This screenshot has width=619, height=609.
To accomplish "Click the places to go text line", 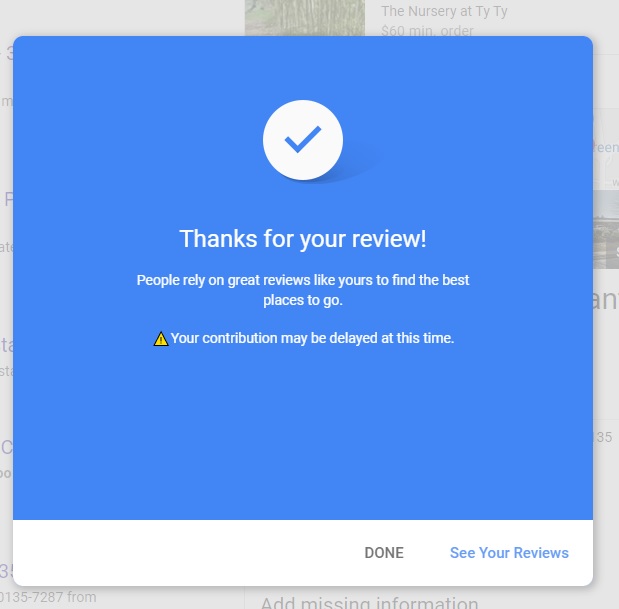I will coord(303,300).
